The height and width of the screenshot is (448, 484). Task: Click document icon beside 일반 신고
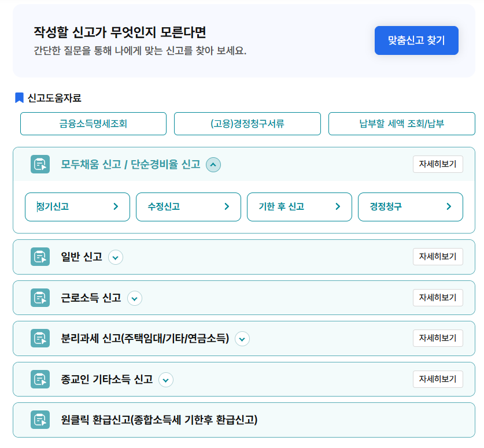[x=40, y=257]
